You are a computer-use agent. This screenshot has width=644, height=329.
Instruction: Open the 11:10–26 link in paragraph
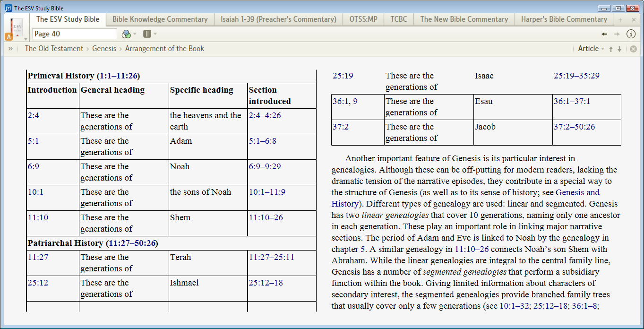coord(472,249)
